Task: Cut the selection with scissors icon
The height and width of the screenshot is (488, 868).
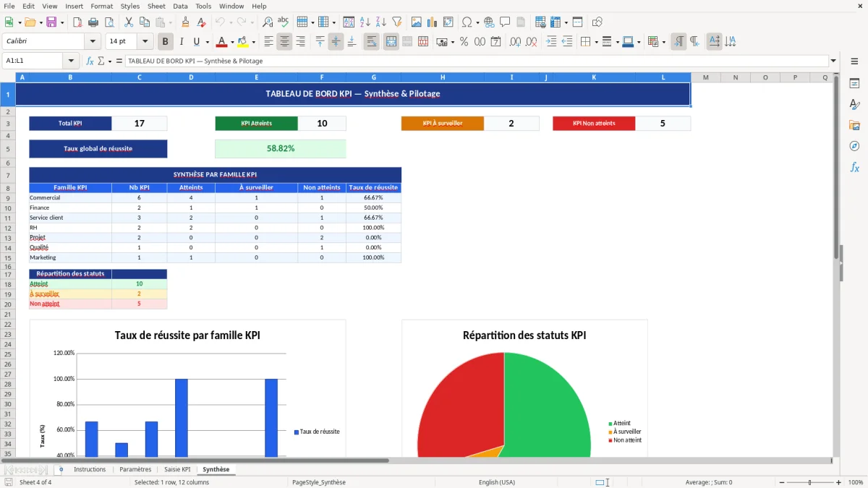Action: click(129, 22)
